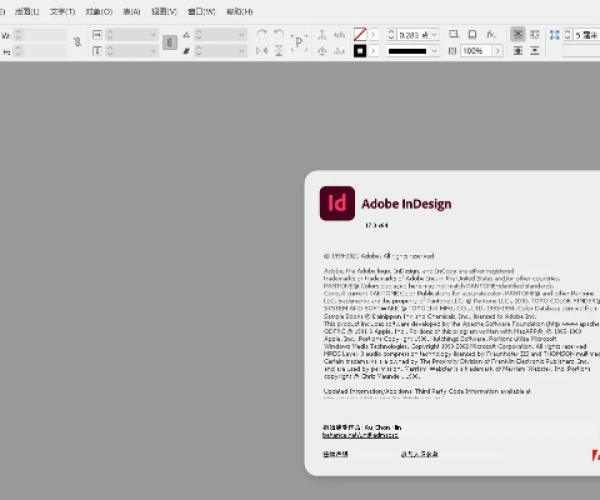Expand the opacity slider arrow
600x500 pixels.
(497, 50)
